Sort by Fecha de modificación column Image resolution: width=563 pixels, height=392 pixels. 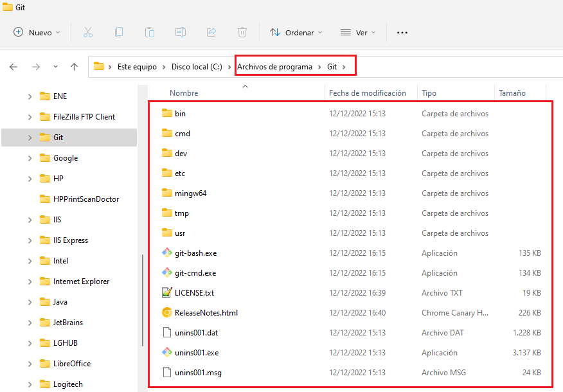(368, 93)
